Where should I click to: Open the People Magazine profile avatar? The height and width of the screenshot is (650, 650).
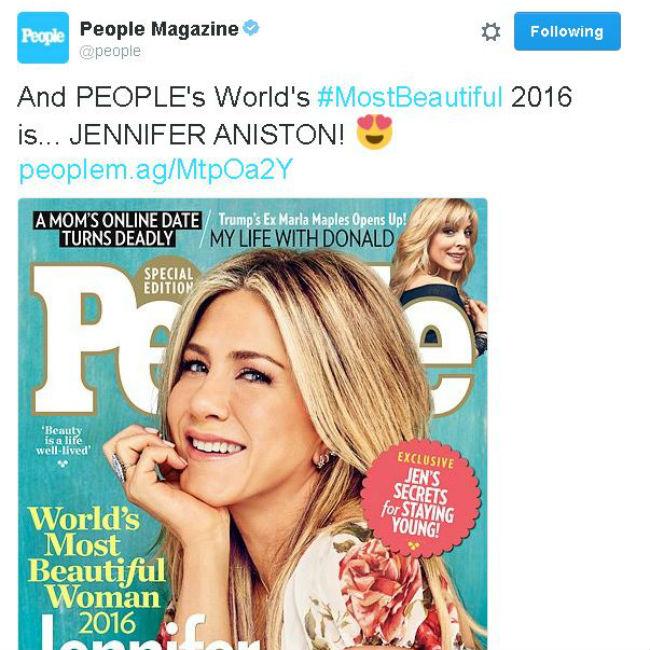click(43, 38)
